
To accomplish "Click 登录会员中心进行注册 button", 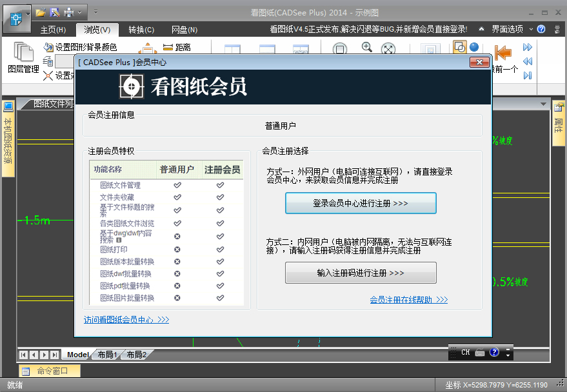I will tap(360, 202).
